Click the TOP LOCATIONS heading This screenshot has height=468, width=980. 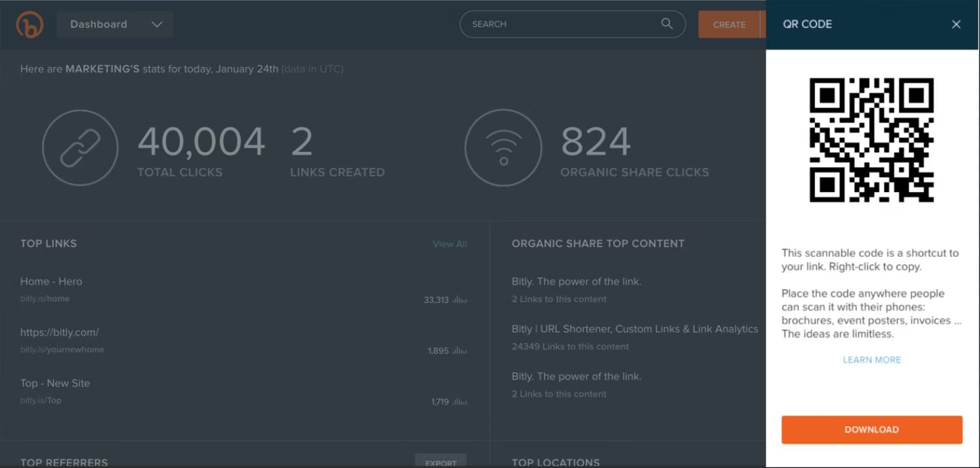click(x=556, y=462)
